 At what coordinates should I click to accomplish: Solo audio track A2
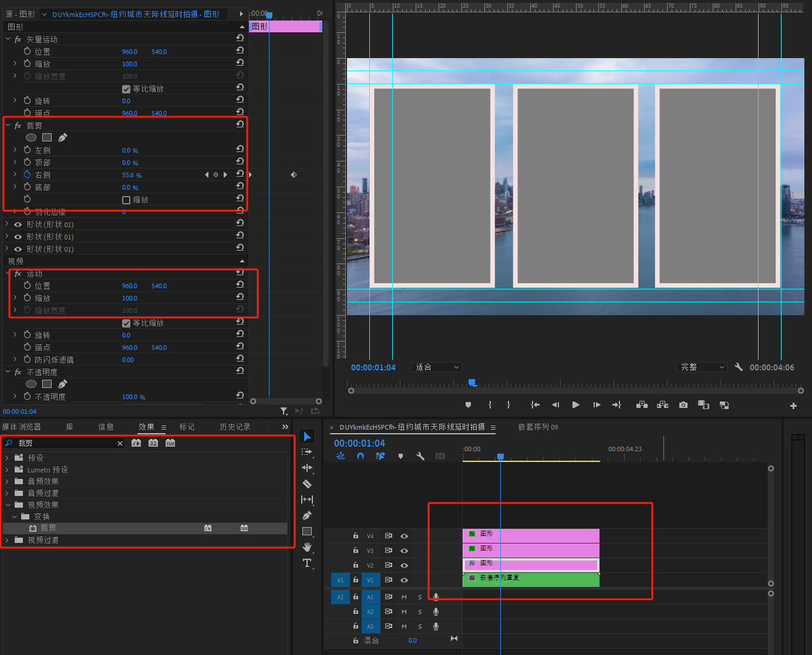(x=420, y=612)
